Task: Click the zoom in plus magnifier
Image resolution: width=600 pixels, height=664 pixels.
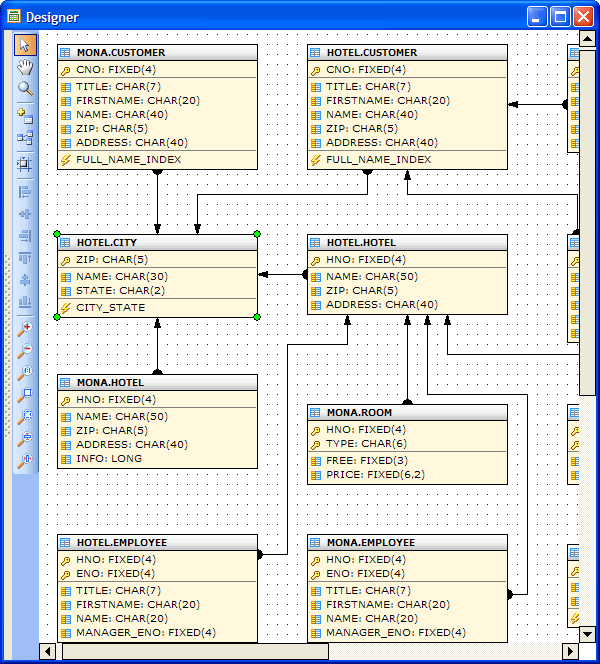Action: coord(25,328)
